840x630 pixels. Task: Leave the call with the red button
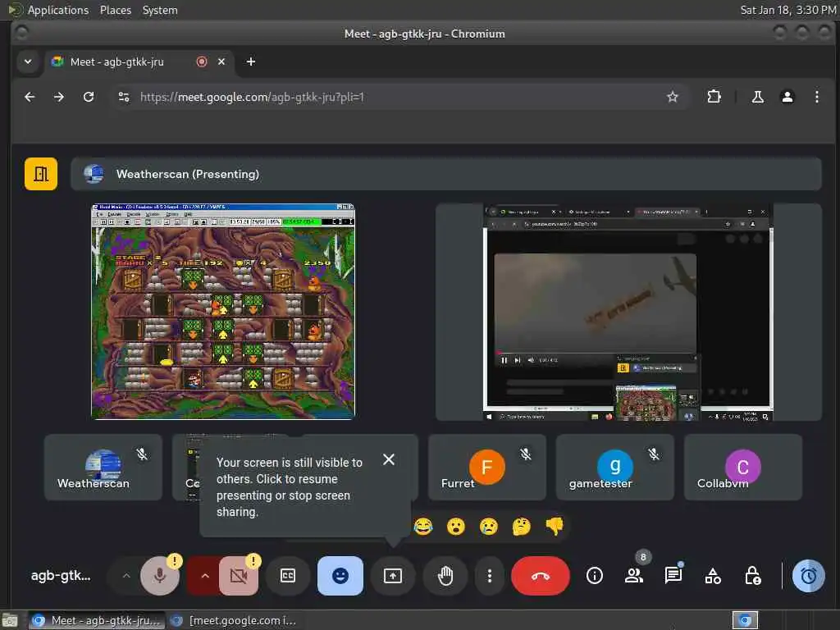pos(540,576)
